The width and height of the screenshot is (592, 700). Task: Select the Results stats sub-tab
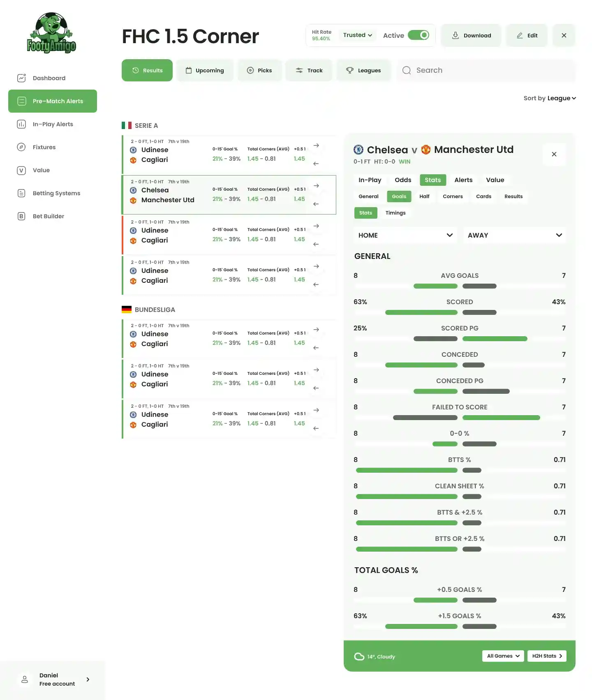(513, 196)
